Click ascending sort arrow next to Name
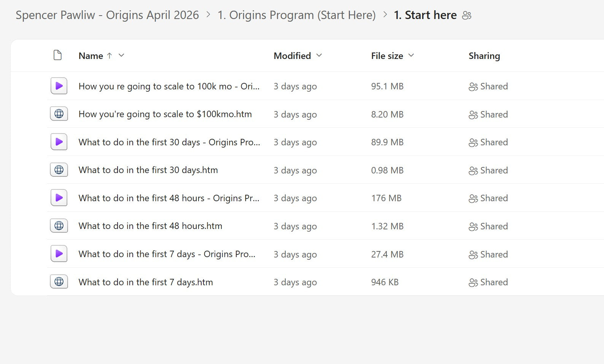604x364 pixels. pyautogui.click(x=110, y=56)
